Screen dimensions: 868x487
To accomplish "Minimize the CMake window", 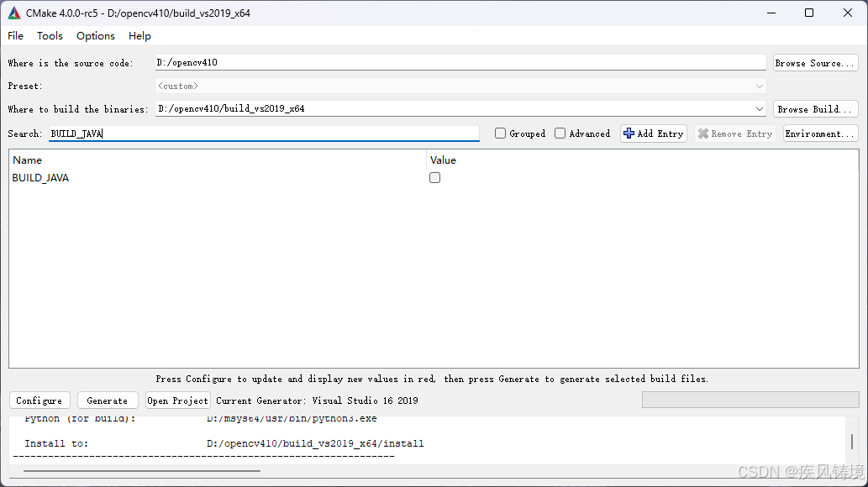I will coord(771,13).
